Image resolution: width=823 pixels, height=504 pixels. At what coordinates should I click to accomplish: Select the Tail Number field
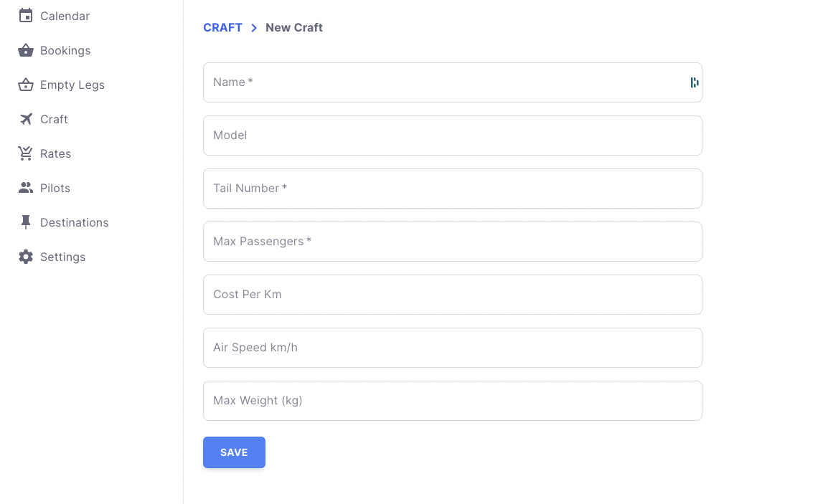coord(452,189)
